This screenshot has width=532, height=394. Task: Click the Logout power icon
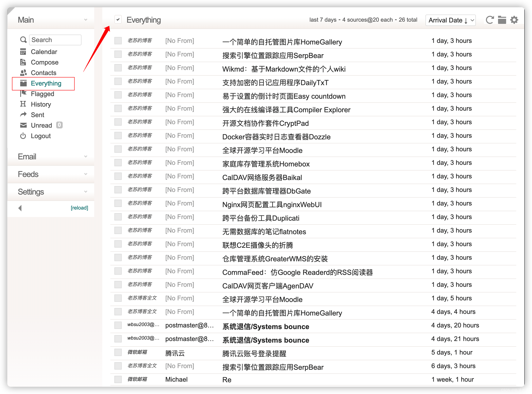[x=23, y=136]
